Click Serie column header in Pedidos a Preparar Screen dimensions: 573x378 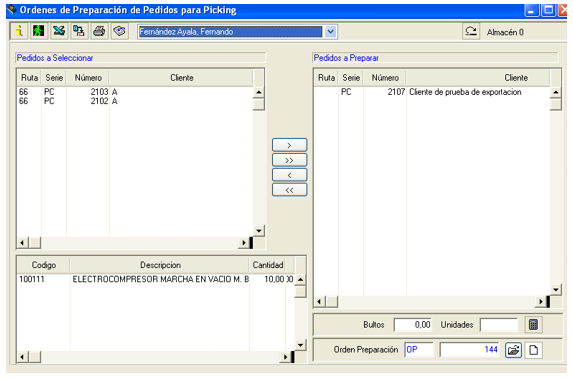pos(351,78)
